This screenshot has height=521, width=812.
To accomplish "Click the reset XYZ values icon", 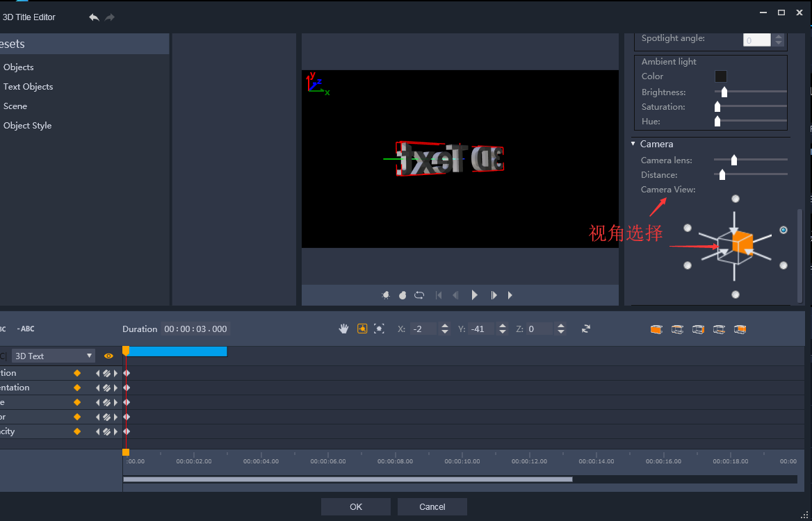I will coord(586,329).
